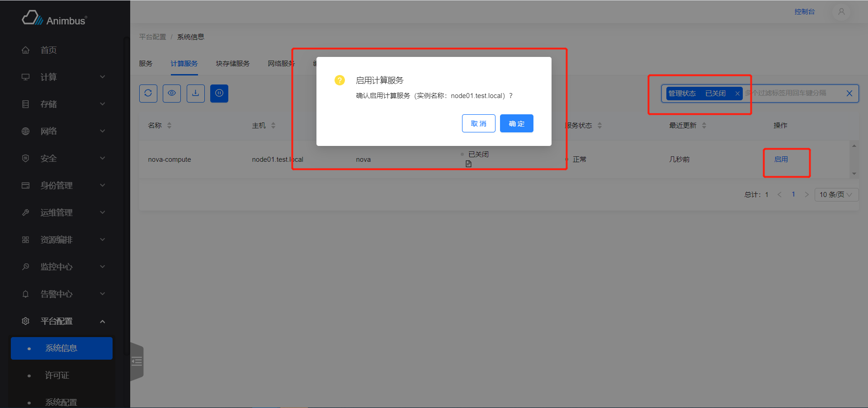Toggle the eye visibility icon button
This screenshot has width=868, height=408.
click(172, 93)
